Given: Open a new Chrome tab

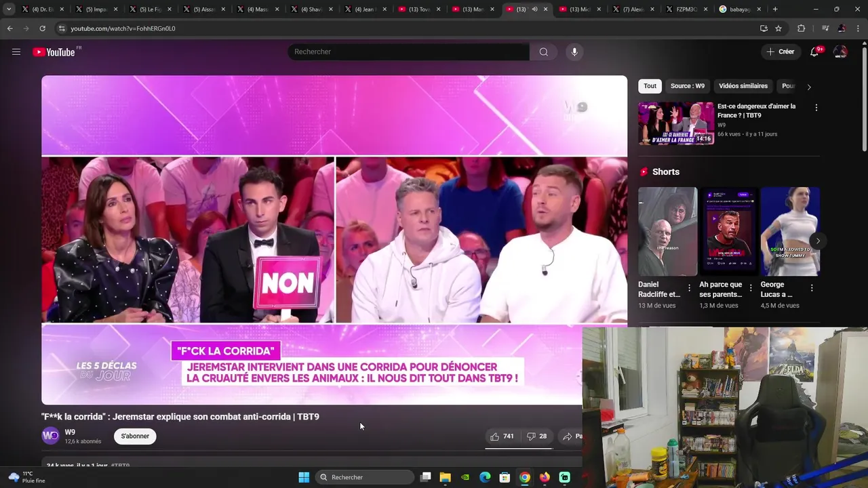Looking at the screenshot, I should point(775,9).
